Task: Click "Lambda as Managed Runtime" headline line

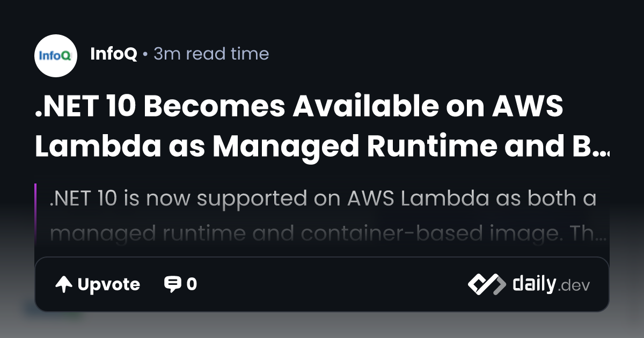Action: tap(268, 146)
